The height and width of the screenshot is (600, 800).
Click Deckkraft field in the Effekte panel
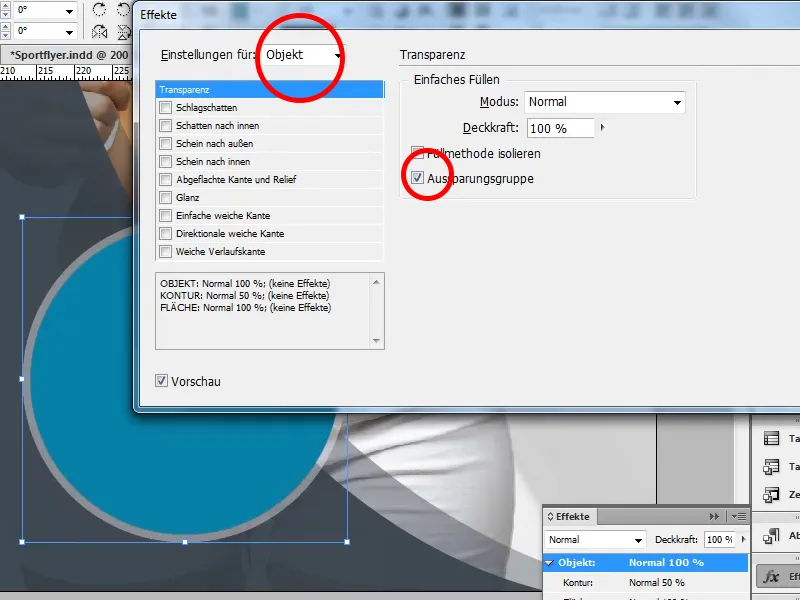[x=719, y=540]
